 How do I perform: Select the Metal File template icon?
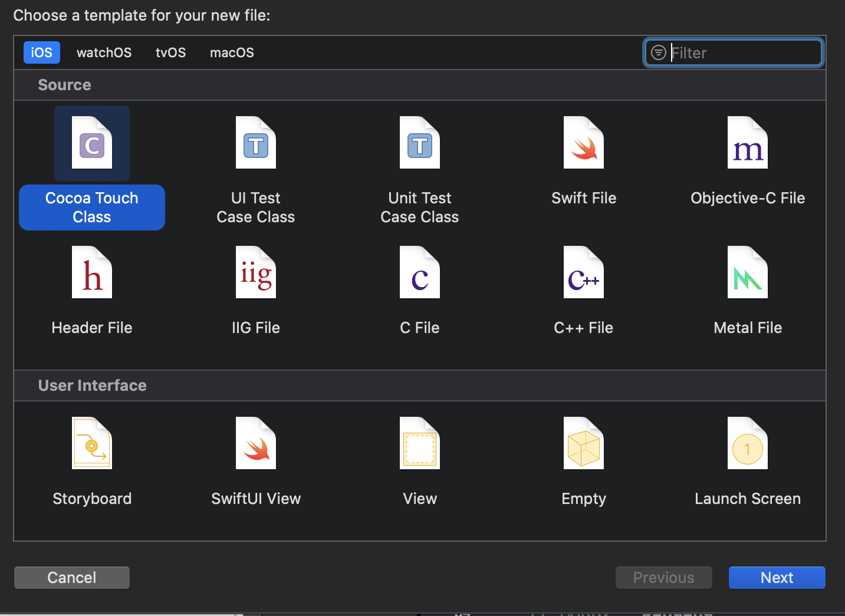(748, 272)
